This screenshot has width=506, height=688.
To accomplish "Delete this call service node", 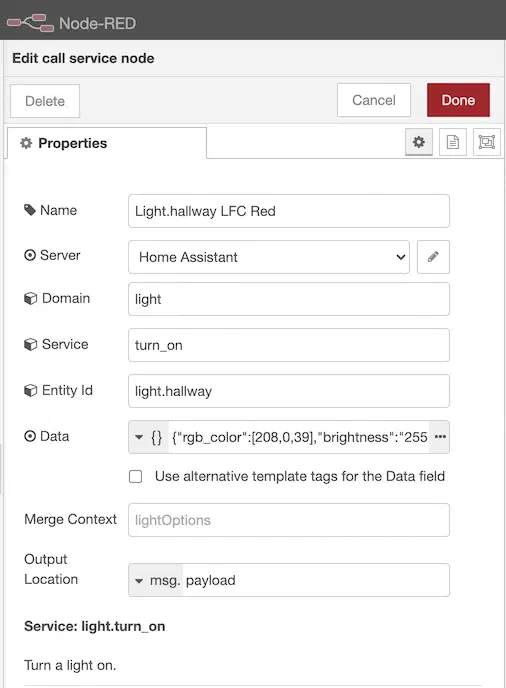I will (x=45, y=101).
